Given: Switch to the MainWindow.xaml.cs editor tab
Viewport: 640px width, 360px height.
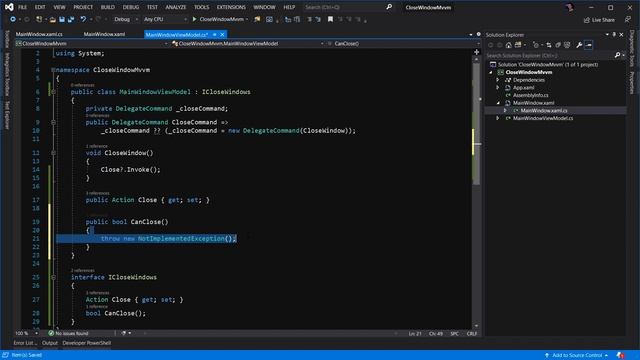Looking at the screenshot, I should click(x=39, y=34).
